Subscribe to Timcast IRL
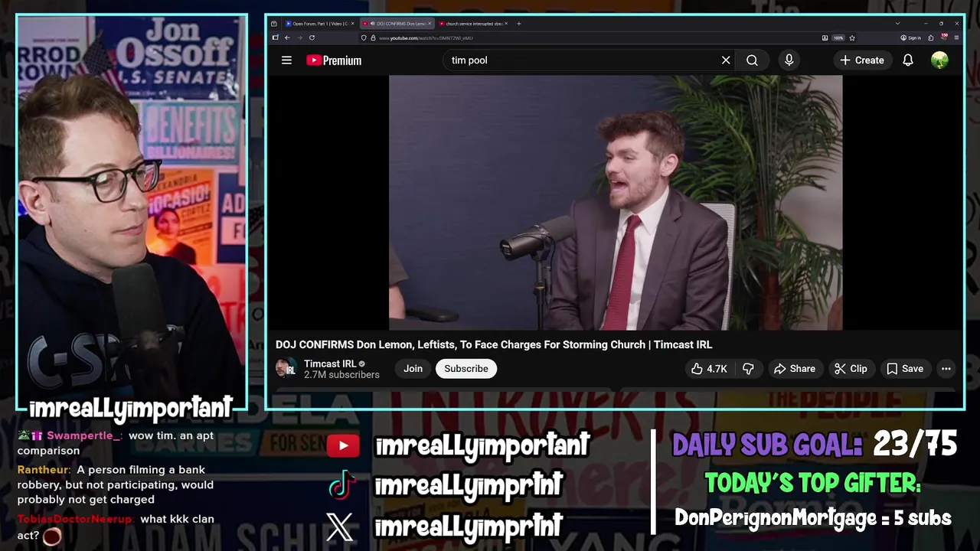The image size is (980, 551). tap(466, 369)
